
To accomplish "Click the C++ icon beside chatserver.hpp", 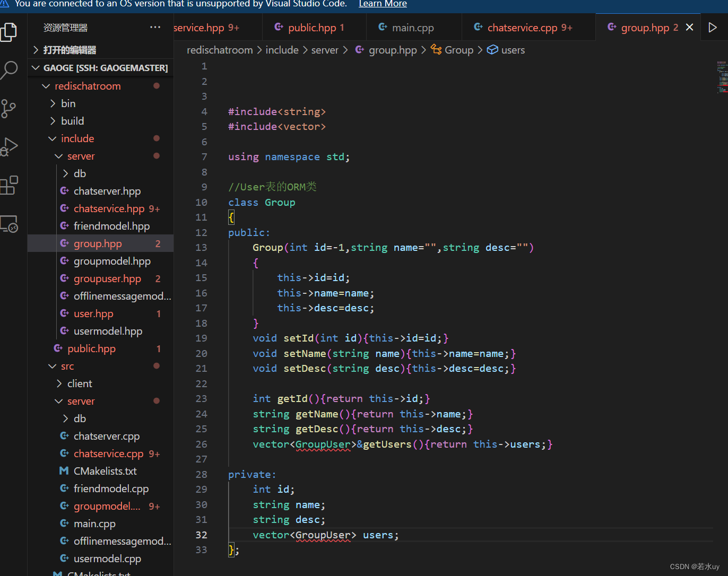I will 65,191.
